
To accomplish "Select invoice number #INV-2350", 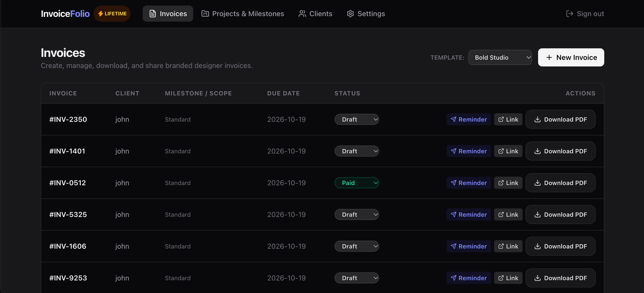I will [x=68, y=119].
